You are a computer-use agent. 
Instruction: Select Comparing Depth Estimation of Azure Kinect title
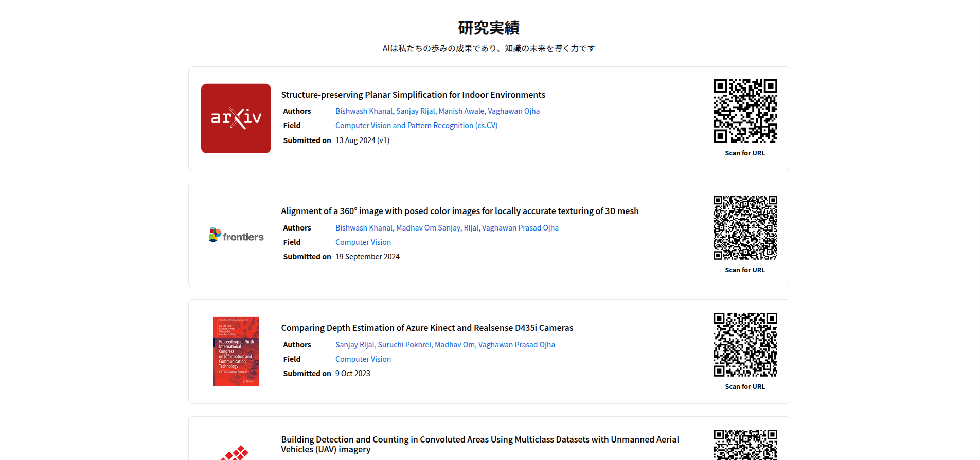(x=426, y=328)
